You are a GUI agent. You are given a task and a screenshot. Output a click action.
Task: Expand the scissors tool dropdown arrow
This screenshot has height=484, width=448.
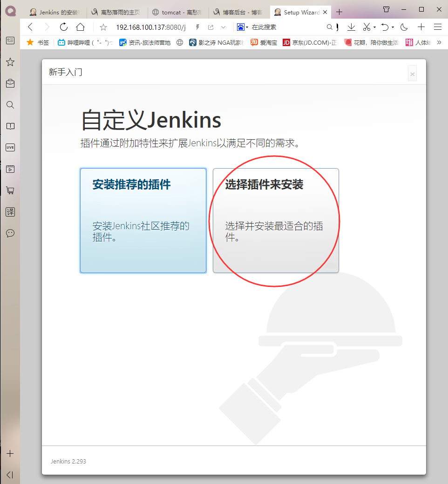pos(374,27)
